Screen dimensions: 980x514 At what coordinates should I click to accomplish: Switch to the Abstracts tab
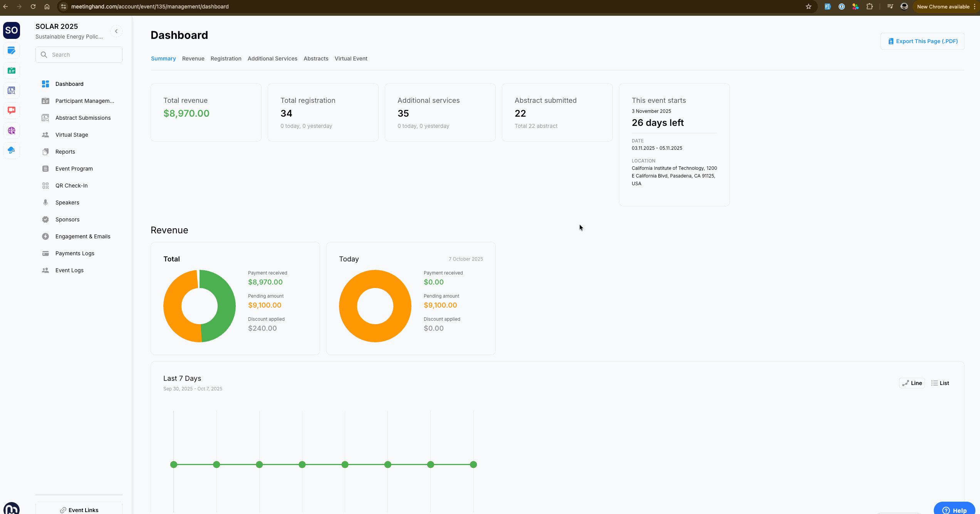click(x=316, y=59)
